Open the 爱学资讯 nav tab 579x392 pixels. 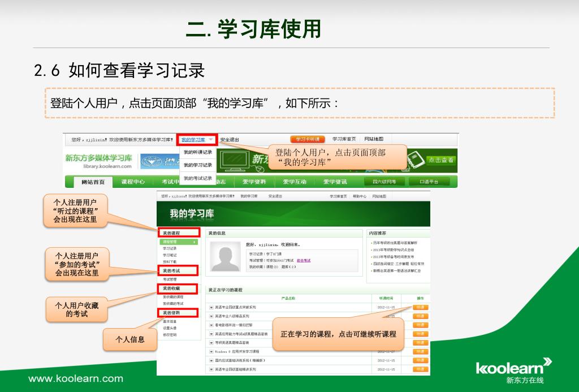(335, 182)
